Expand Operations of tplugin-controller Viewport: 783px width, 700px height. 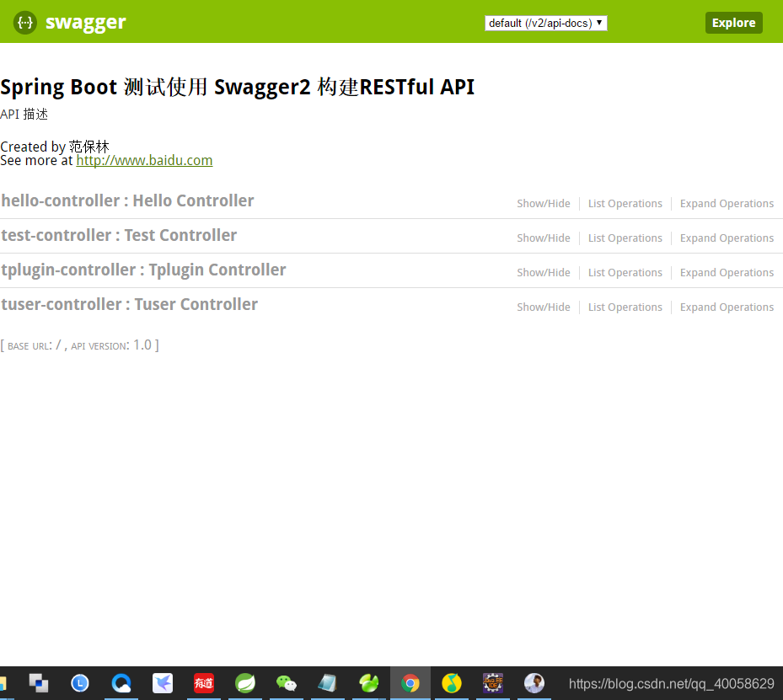727,272
